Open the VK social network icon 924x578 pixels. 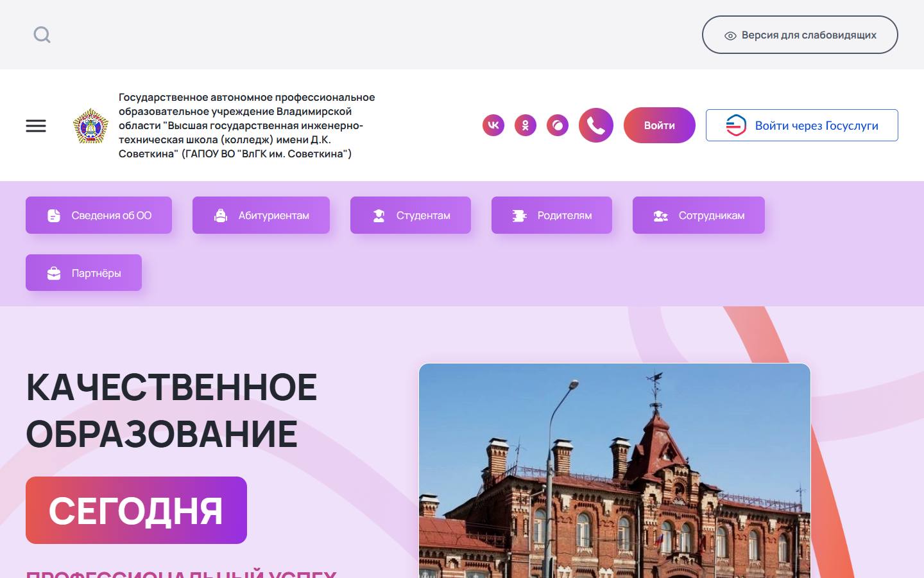[493, 125]
